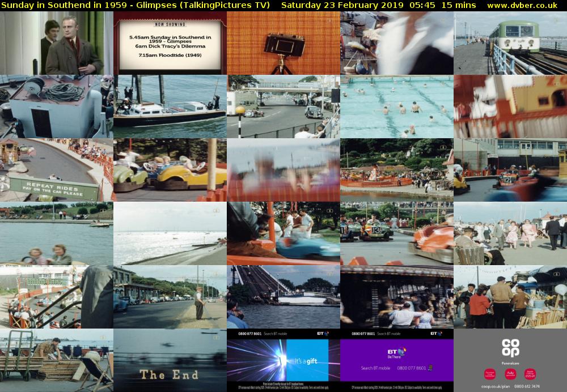The height and width of the screenshot is (392, 567).
Task: Click '7.15am Floodtide (1949)' schedule line
Action: [170, 56]
